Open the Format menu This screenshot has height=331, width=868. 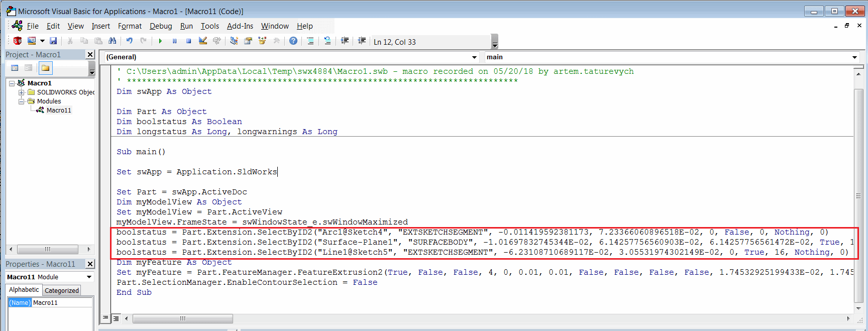tap(130, 26)
